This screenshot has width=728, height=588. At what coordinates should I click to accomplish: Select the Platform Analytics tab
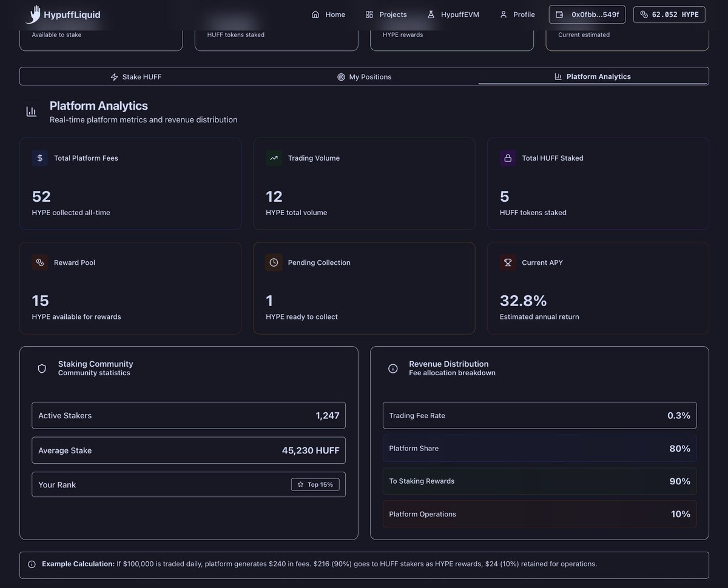click(593, 76)
